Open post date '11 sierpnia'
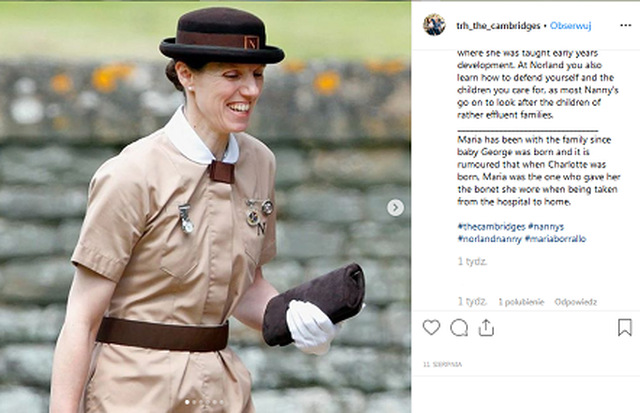The image size is (640, 413). tap(442, 364)
